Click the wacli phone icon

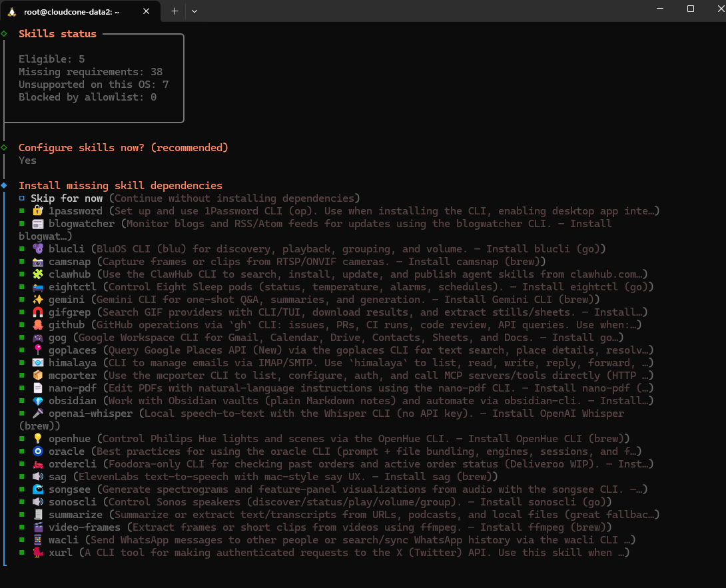pyautogui.click(x=38, y=540)
